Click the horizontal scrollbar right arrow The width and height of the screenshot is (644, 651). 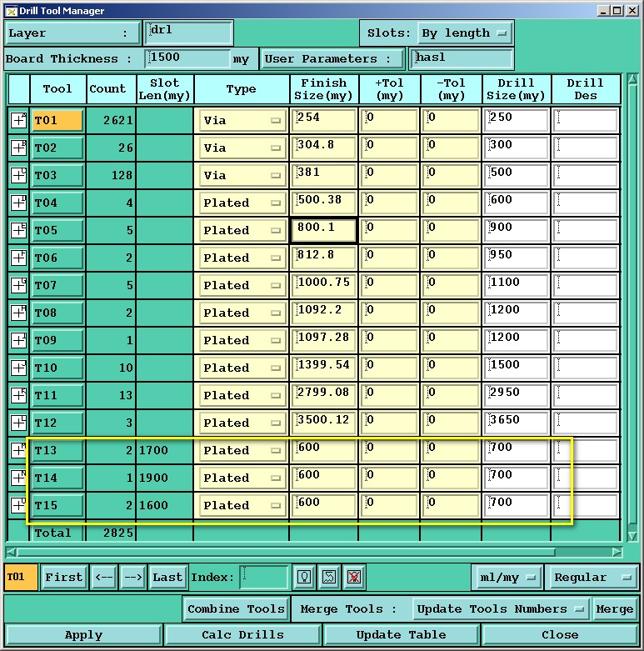[x=617, y=552]
